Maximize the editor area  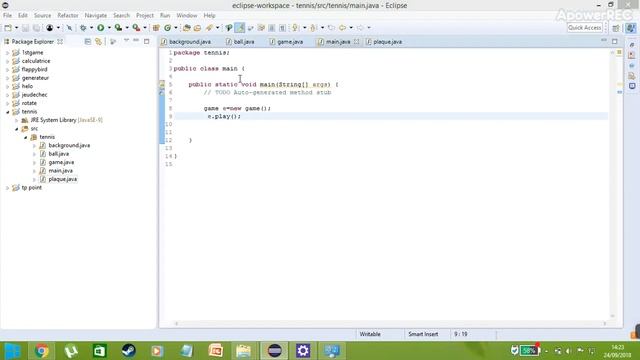click(615, 41)
